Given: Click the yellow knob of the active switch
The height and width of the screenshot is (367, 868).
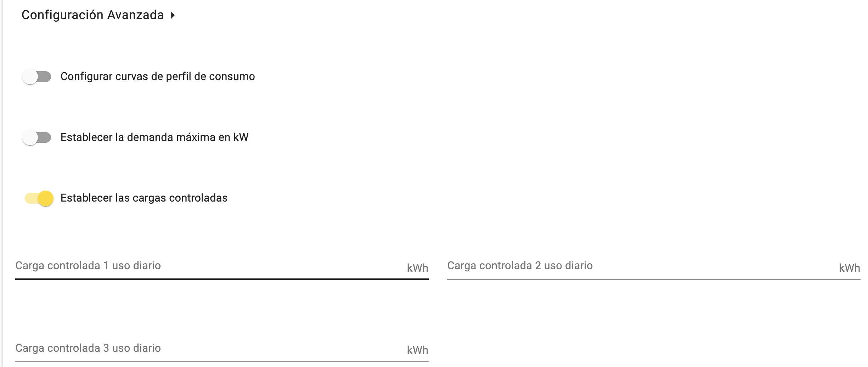Looking at the screenshot, I should point(46,198).
